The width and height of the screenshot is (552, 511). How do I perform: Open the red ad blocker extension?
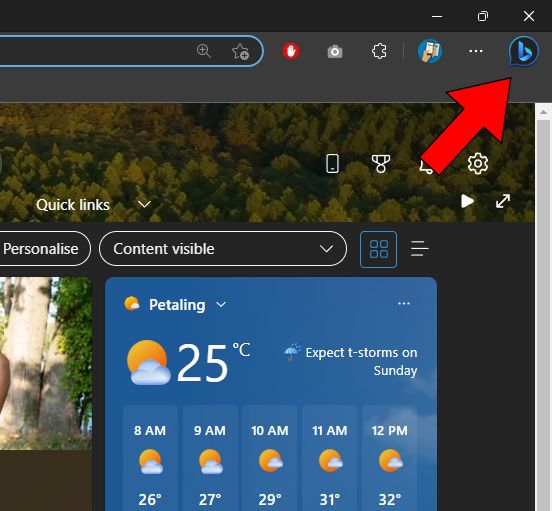pyautogui.click(x=291, y=51)
